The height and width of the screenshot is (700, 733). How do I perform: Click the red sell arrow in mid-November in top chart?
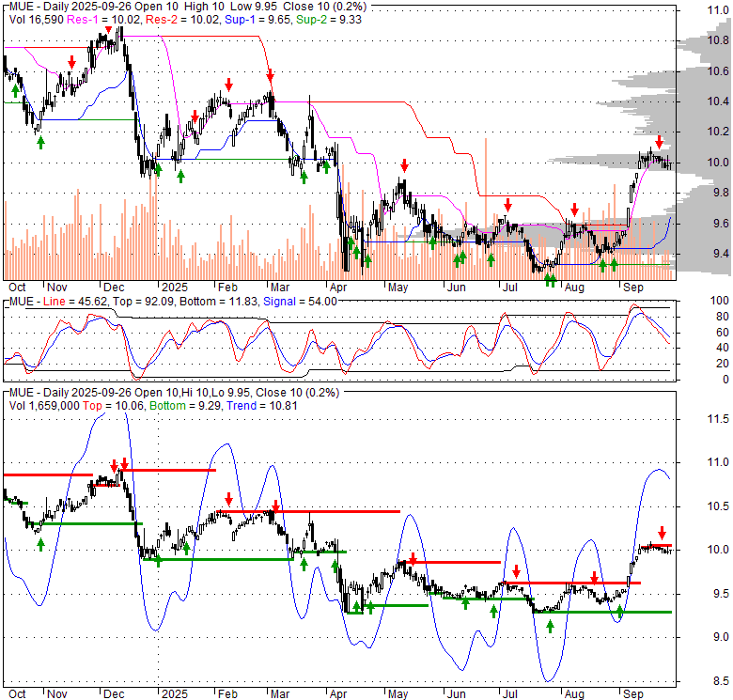71,62
